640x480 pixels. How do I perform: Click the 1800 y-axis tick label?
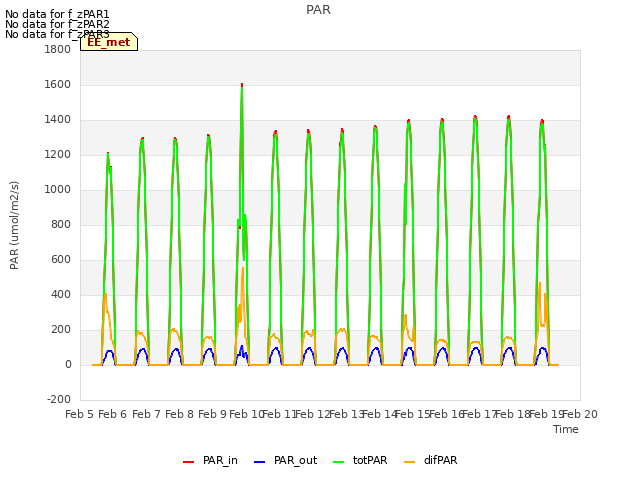coord(58,50)
